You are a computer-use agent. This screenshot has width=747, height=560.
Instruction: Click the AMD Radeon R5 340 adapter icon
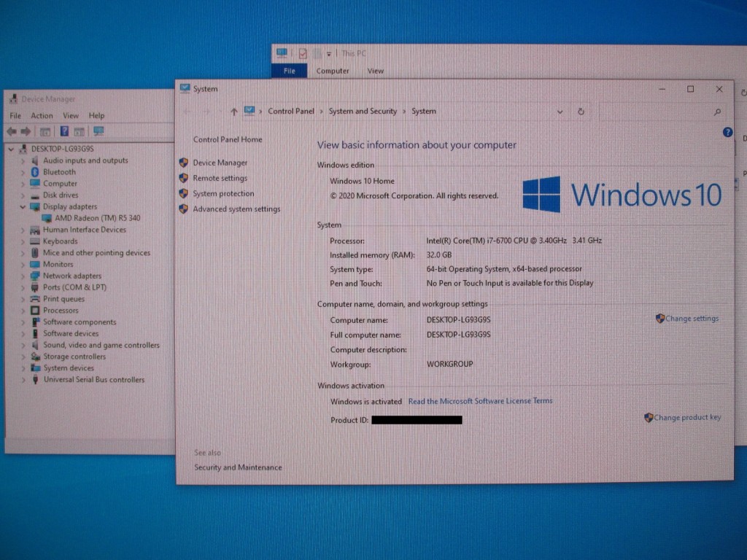pos(47,218)
